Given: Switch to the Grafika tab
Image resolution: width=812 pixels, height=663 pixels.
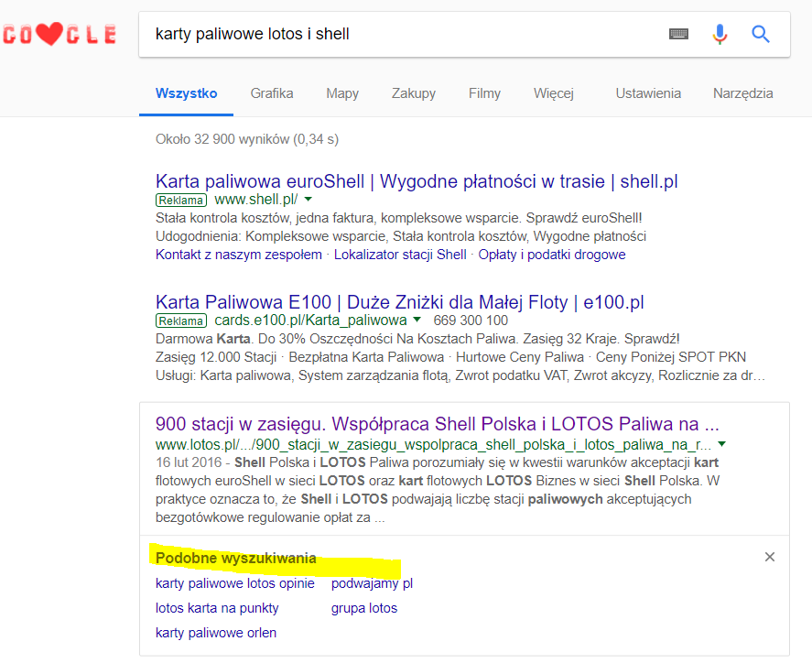Looking at the screenshot, I should click(272, 93).
